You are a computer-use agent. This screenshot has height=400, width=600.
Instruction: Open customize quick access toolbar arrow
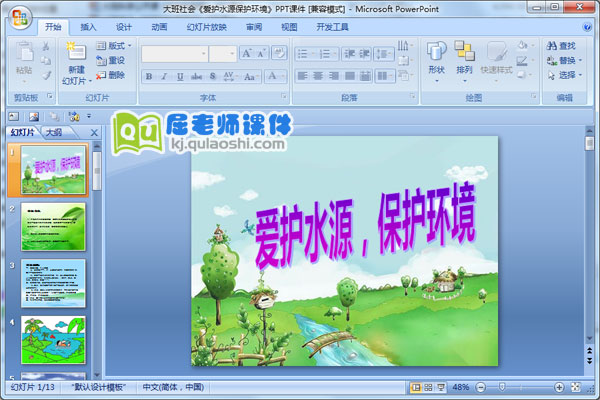click(89, 116)
